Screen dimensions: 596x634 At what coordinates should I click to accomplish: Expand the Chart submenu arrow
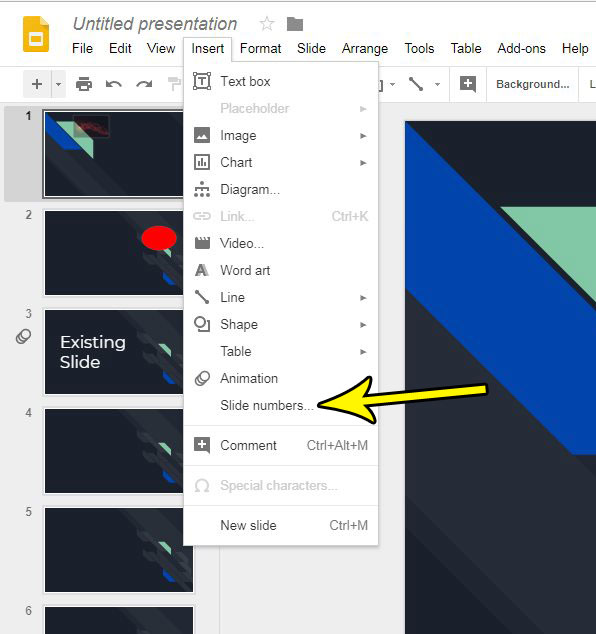pos(363,163)
